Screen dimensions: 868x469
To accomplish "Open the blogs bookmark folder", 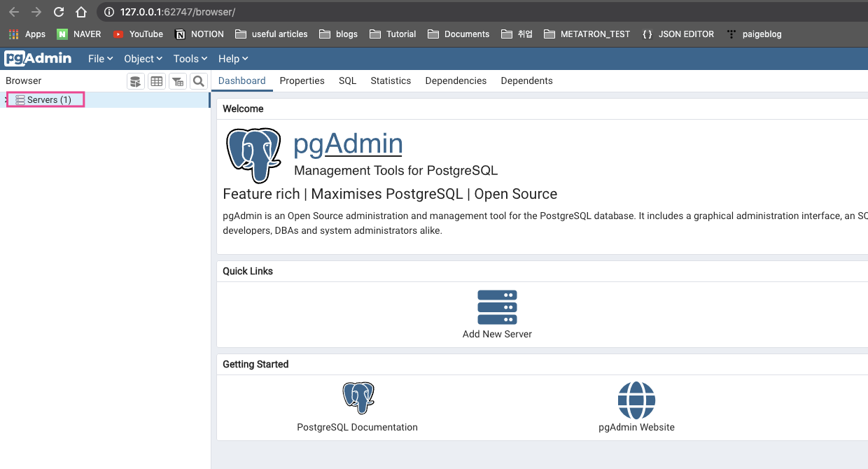I will click(x=338, y=34).
